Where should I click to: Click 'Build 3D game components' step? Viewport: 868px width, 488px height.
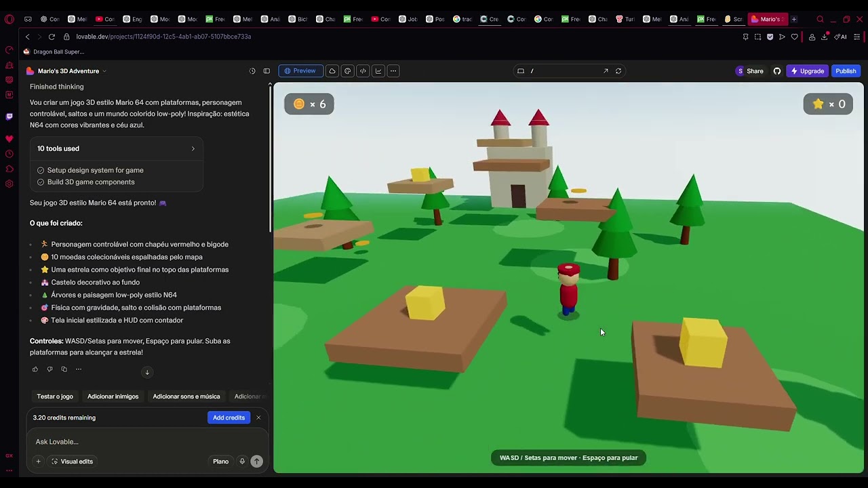91,182
